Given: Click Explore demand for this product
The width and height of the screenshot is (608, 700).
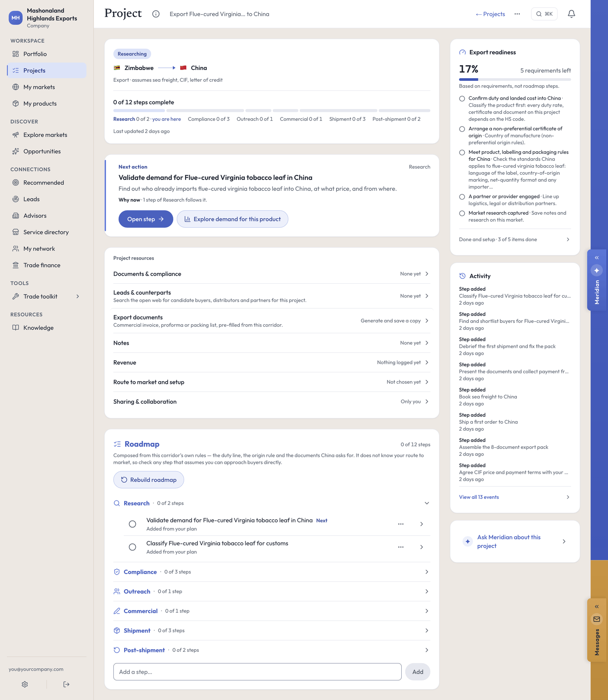Looking at the screenshot, I should [232, 219].
